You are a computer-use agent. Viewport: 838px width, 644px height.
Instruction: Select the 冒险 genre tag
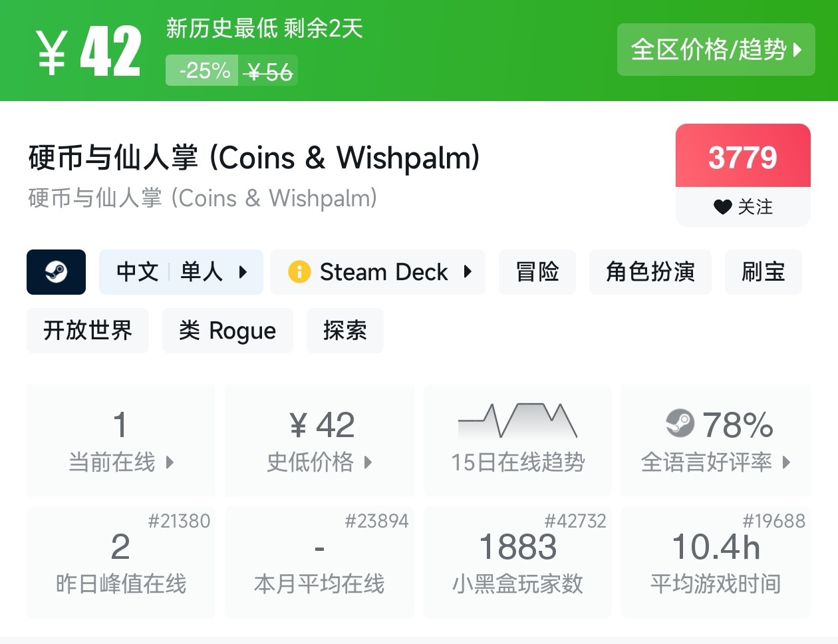[537, 272]
